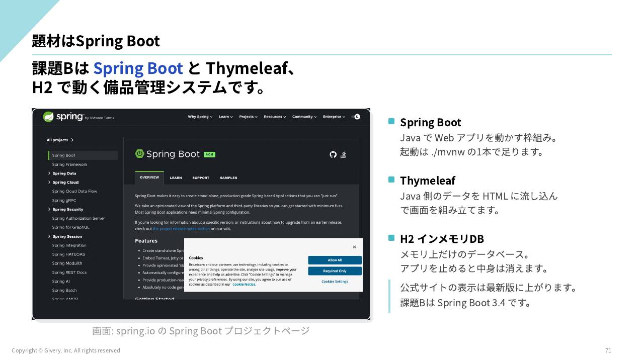This screenshot has height=362, width=644.
Task: Close the cookies dialog with X
Action: tap(354, 247)
